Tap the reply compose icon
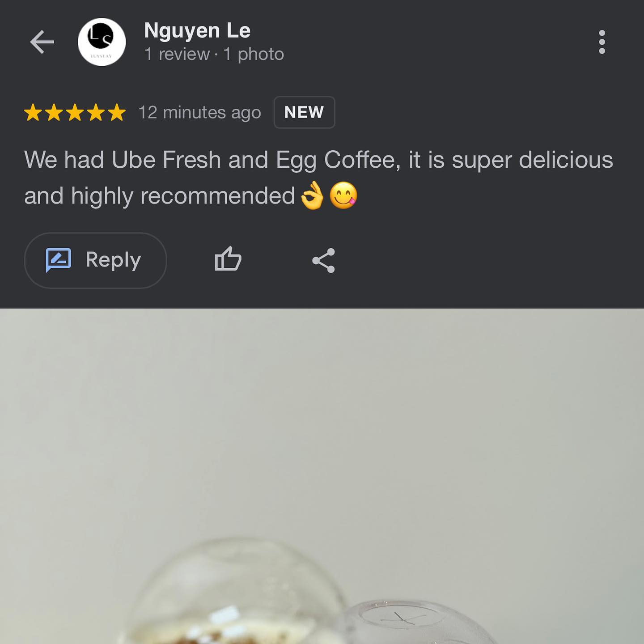 (59, 260)
